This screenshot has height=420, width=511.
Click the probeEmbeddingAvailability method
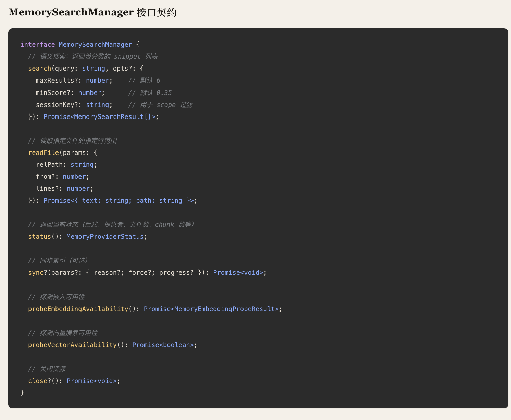click(x=78, y=309)
